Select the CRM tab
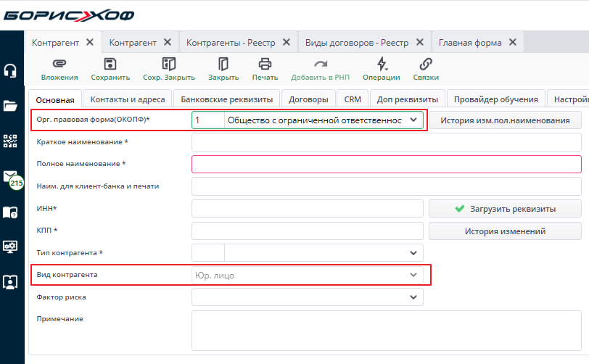Image resolution: width=589 pixels, height=364 pixels. [x=353, y=99]
